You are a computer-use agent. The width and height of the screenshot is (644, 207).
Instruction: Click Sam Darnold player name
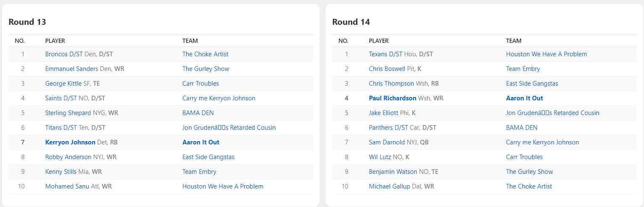click(387, 142)
